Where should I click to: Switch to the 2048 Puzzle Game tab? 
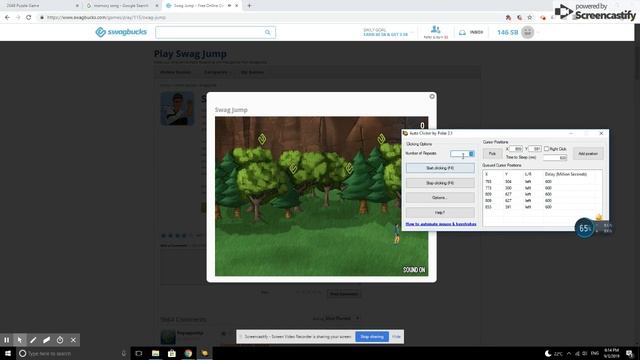(40, 6)
